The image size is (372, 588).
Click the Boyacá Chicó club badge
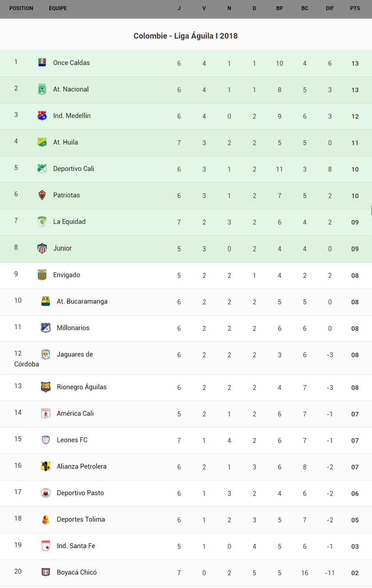coord(46,572)
